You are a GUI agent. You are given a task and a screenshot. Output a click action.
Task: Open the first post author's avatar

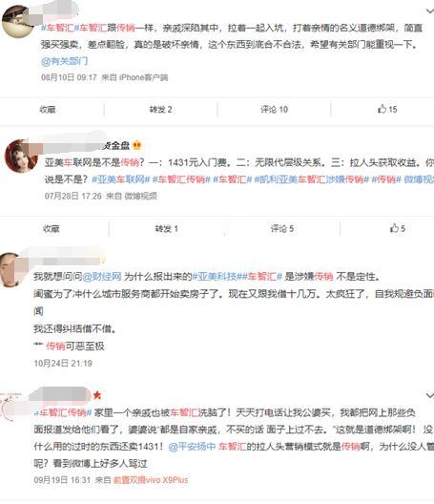point(17,21)
